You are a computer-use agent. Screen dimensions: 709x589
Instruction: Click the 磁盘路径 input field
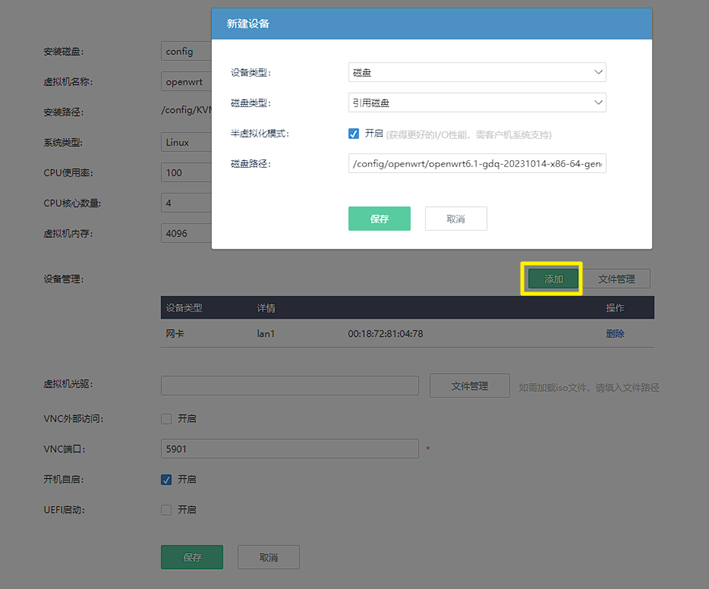[477, 163]
